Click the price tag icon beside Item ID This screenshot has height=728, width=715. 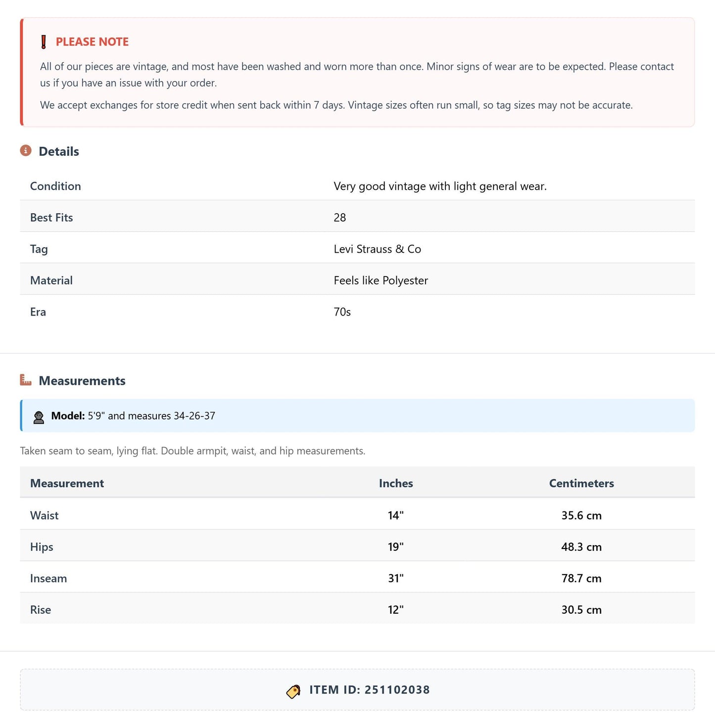293,691
